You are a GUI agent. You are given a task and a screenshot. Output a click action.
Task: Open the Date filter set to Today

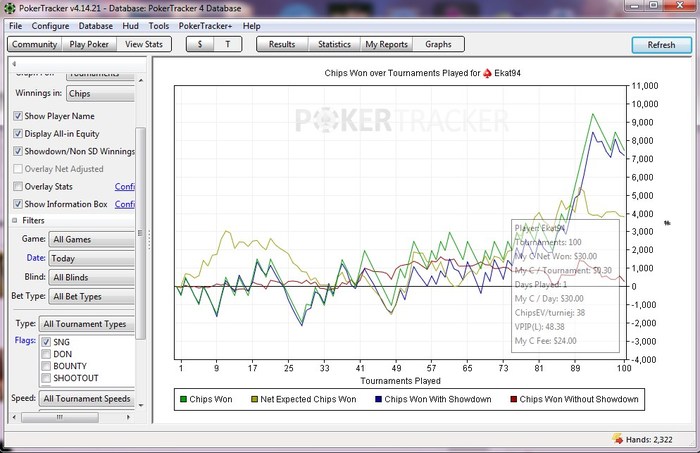click(92, 258)
